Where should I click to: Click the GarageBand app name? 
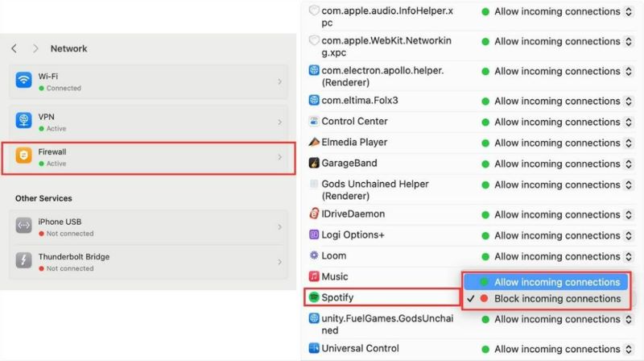[349, 163]
